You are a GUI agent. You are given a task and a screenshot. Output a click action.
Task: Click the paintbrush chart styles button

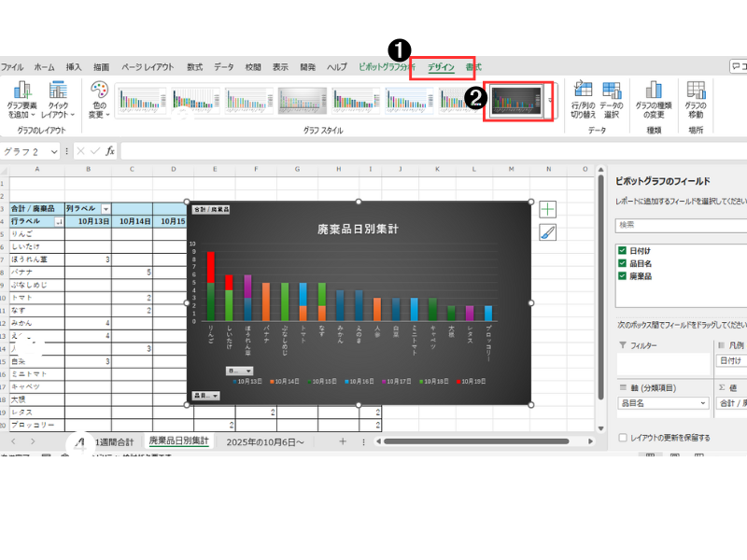(x=548, y=233)
